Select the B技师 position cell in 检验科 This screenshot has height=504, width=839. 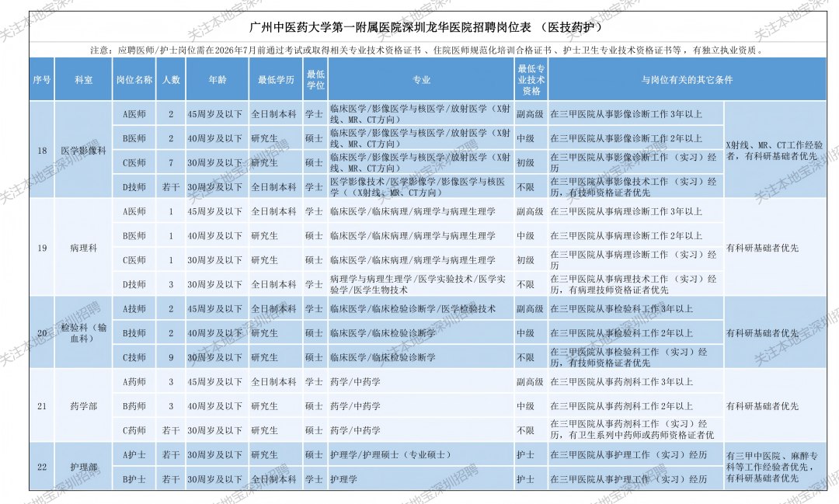pos(134,333)
